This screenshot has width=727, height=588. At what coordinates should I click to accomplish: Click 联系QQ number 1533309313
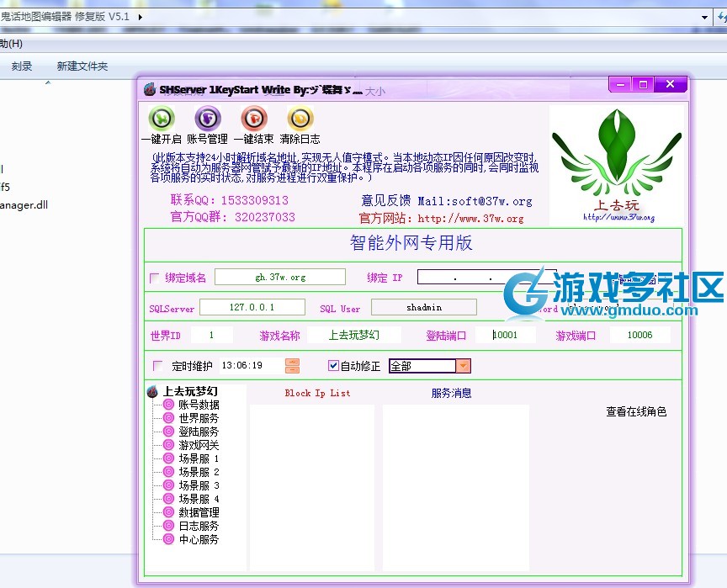pyautogui.click(x=255, y=200)
